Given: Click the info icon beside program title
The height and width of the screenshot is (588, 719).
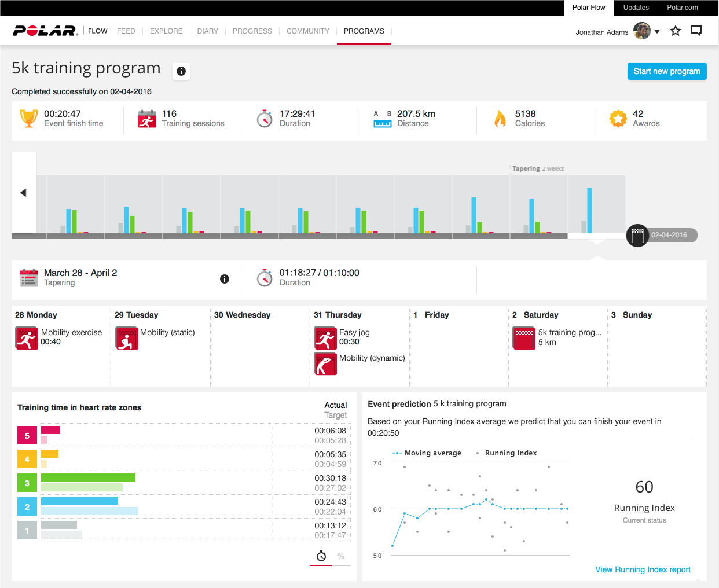Looking at the screenshot, I should tap(181, 71).
